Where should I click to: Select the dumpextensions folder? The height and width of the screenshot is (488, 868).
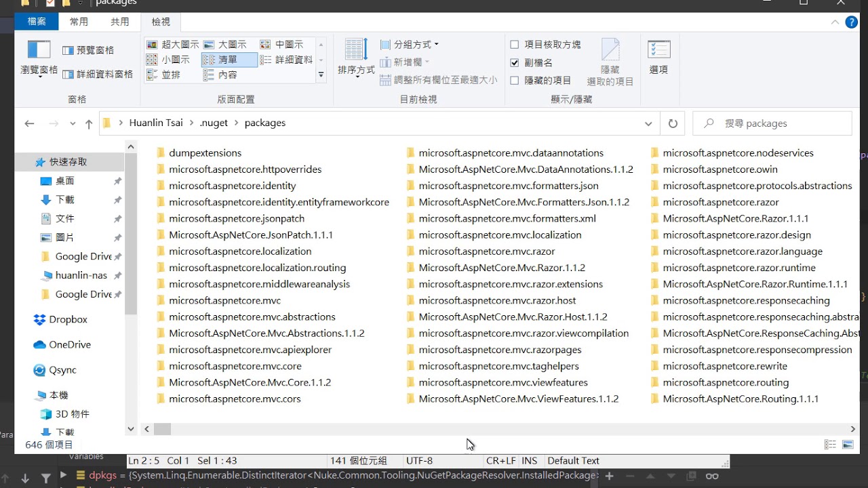(x=199, y=153)
